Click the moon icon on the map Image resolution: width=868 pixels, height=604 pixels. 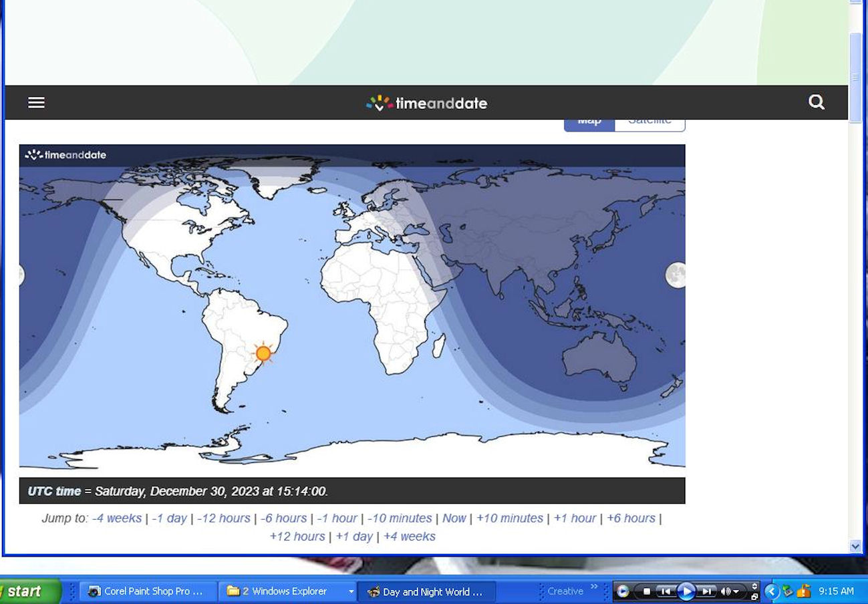[x=676, y=275]
